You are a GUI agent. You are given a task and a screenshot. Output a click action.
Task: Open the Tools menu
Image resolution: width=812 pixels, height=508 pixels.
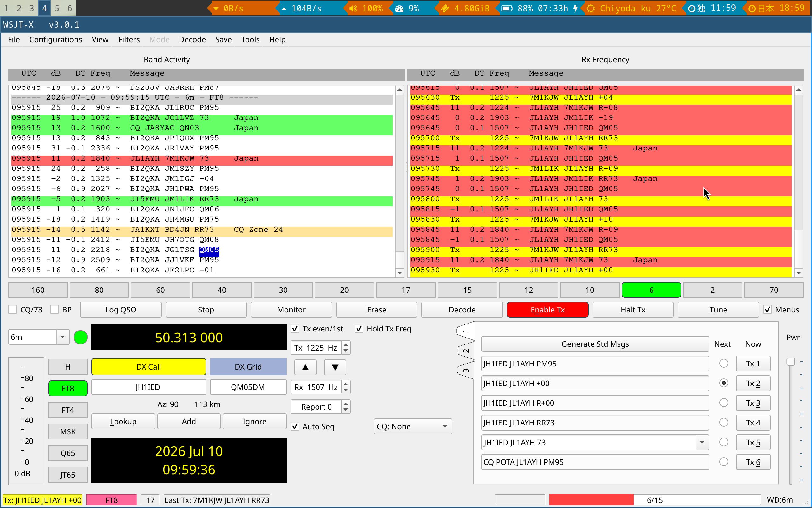pos(250,40)
